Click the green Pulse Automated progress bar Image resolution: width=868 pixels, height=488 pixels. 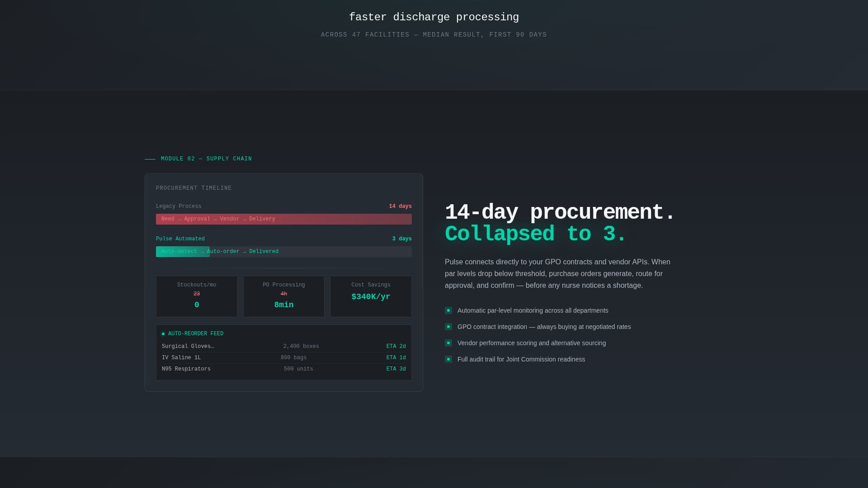coord(183,252)
